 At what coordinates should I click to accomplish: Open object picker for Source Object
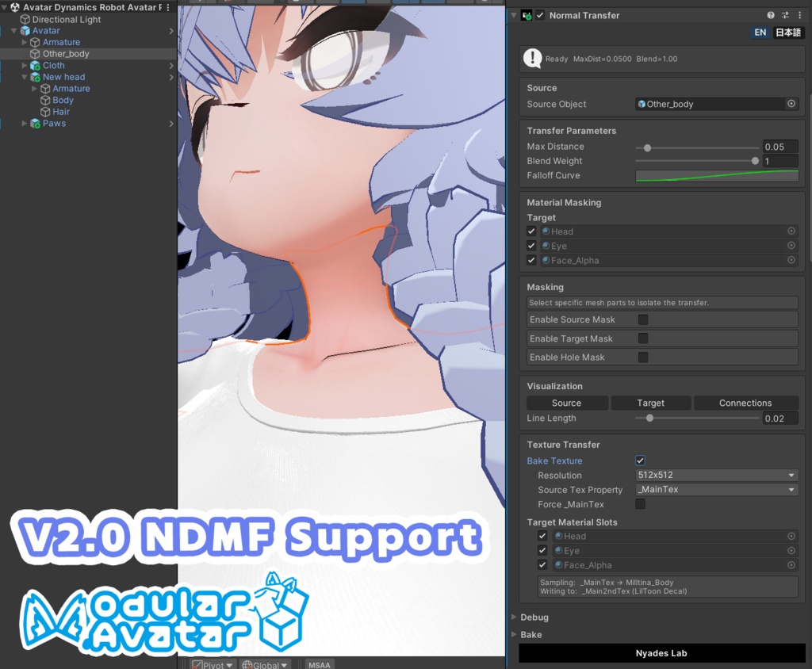[x=791, y=104]
